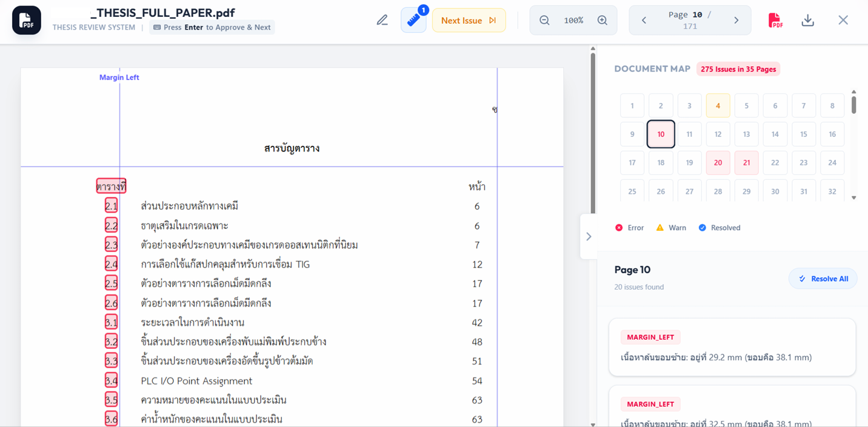Click the pencil edit icon

[x=382, y=21]
